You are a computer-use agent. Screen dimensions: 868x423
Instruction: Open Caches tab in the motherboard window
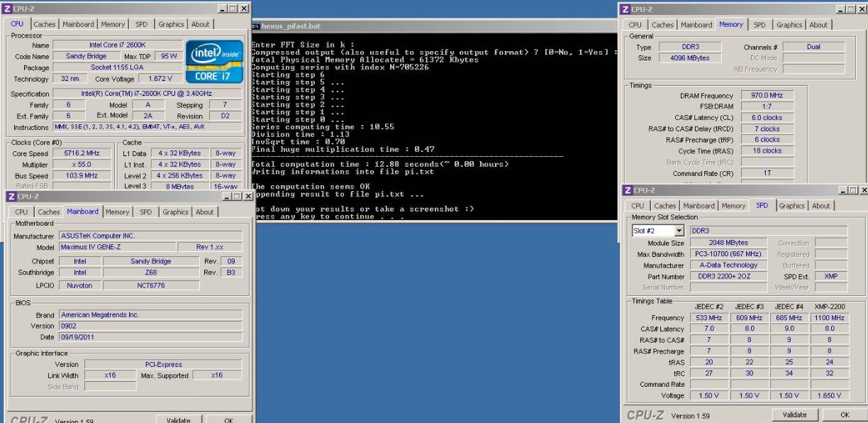[49, 211]
